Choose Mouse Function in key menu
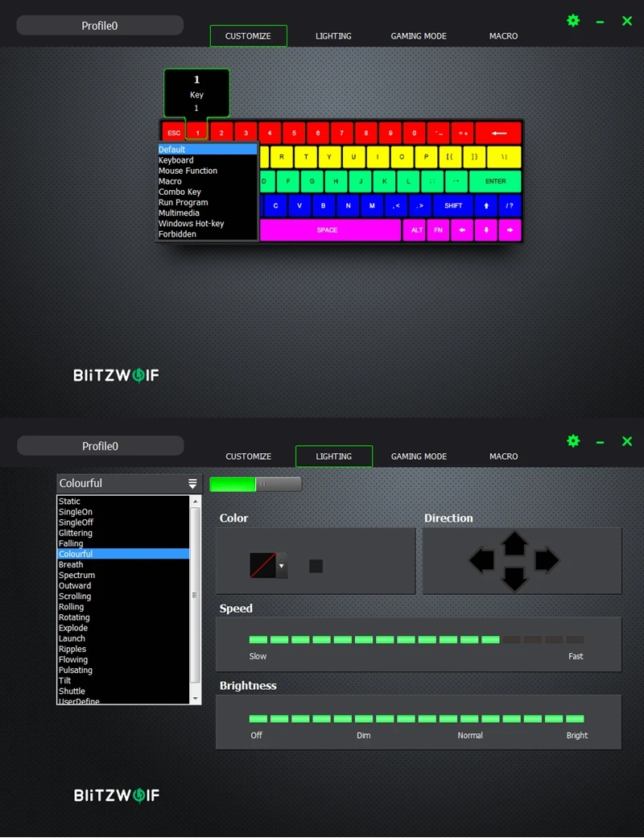 coord(208,171)
